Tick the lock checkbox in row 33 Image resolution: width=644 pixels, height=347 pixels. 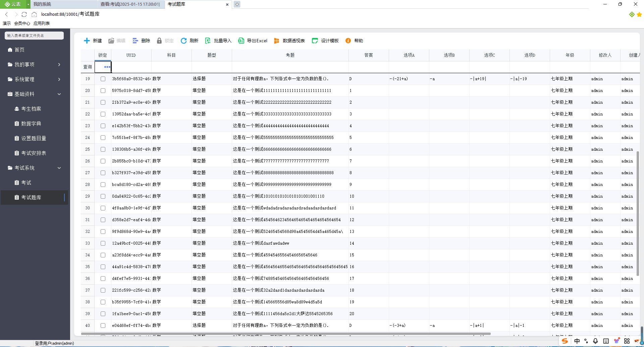[x=103, y=243]
